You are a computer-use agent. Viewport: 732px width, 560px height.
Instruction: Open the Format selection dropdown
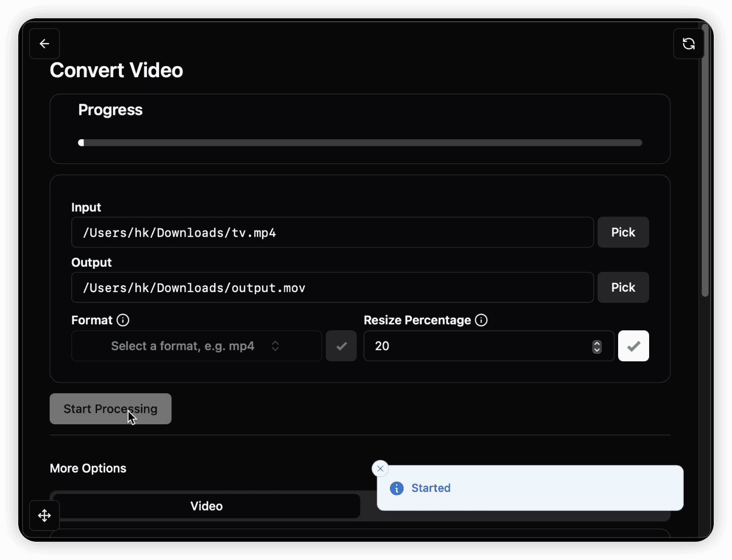point(196,346)
